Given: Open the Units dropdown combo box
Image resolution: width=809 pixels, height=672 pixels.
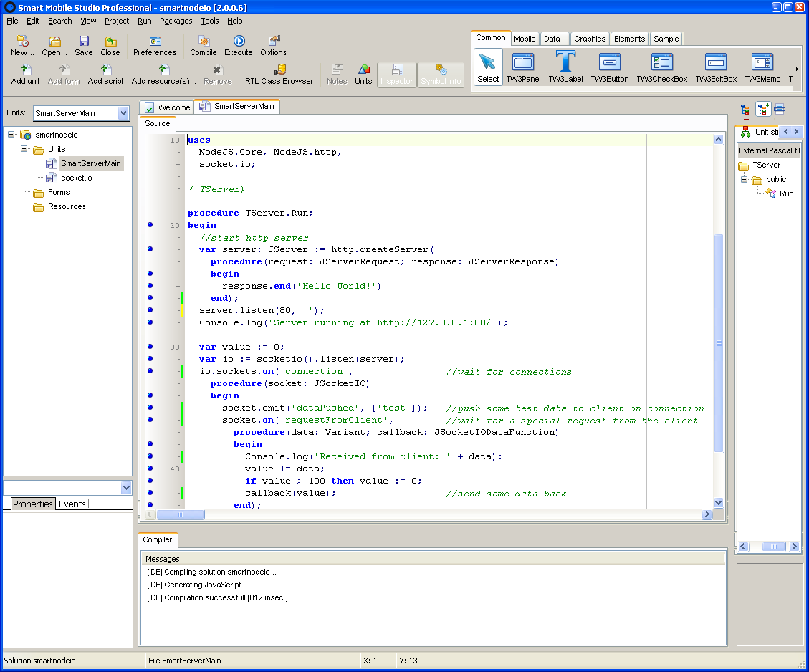Looking at the screenshot, I should tap(123, 113).
